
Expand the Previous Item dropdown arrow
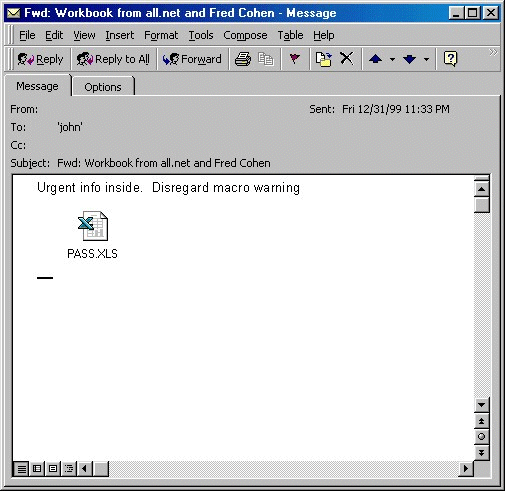[x=393, y=60]
